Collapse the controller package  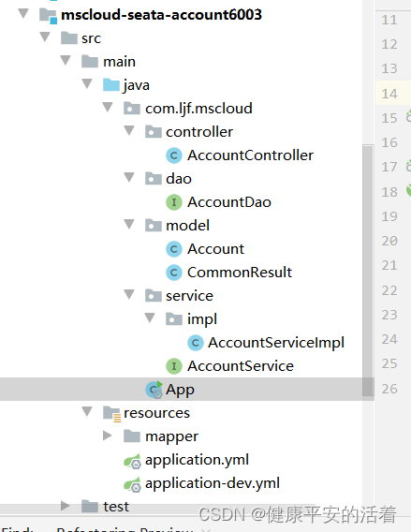[129, 130]
